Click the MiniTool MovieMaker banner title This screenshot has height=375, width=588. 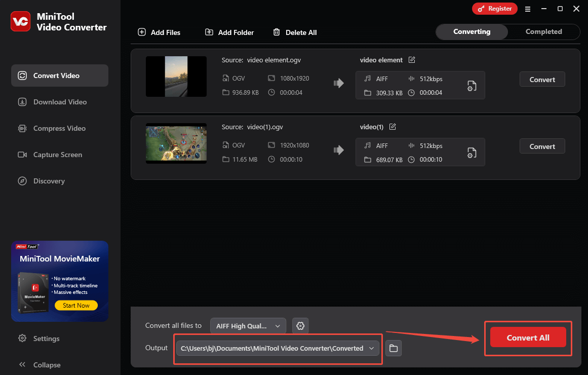(x=60, y=258)
